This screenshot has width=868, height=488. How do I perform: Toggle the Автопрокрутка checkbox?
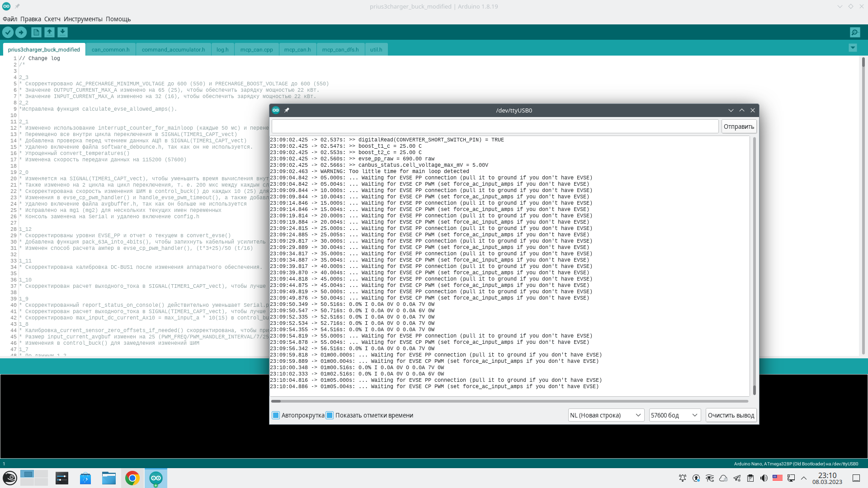click(276, 415)
